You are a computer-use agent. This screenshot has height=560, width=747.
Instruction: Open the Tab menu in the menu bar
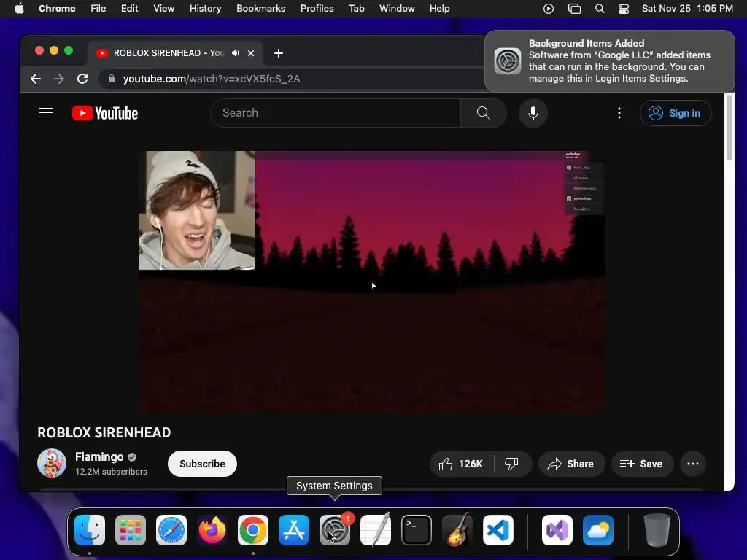pos(356,9)
